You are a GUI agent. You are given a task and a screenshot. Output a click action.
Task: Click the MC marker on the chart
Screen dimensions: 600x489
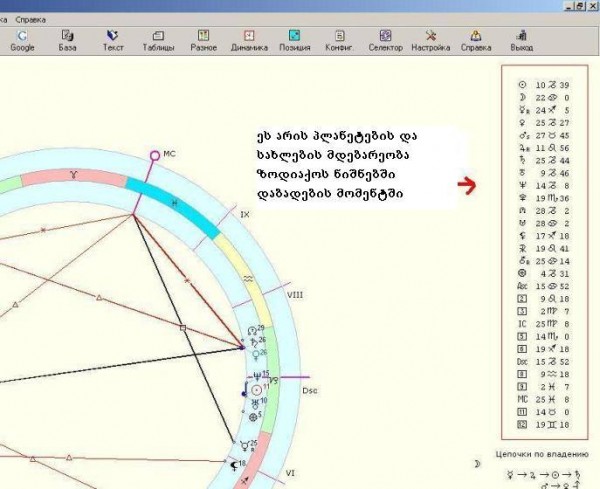(x=156, y=155)
